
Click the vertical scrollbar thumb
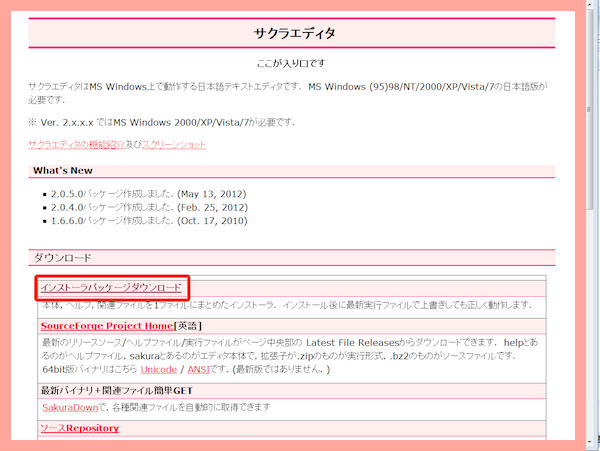590,111
